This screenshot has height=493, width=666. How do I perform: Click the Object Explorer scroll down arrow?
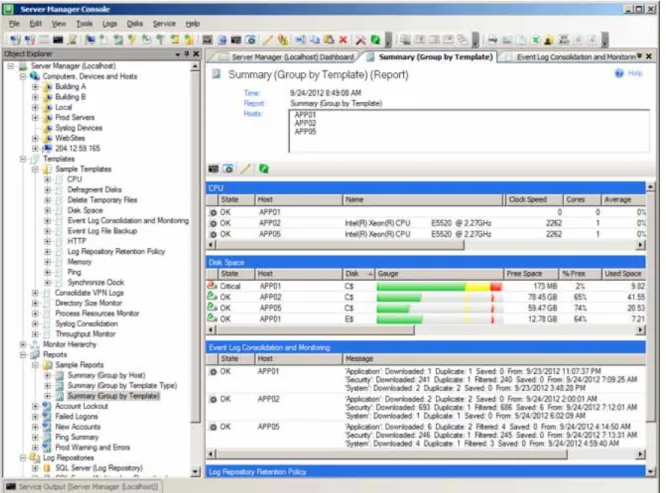coord(195,472)
